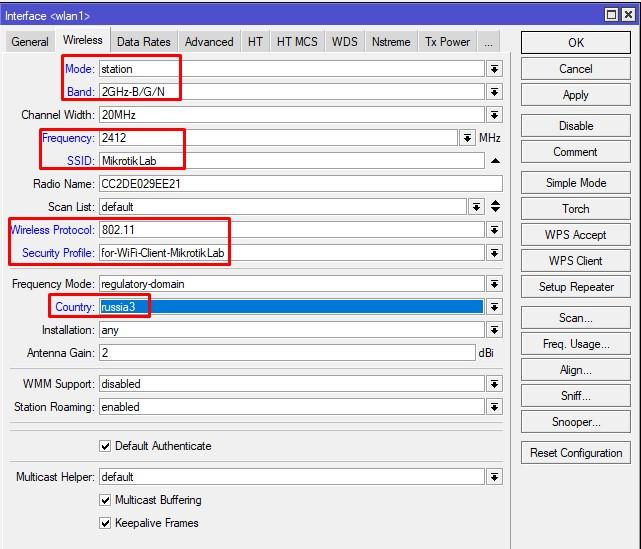The height and width of the screenshot is (549, 641).
Task: Open the Security Profile dropdown
Action: 494,253
